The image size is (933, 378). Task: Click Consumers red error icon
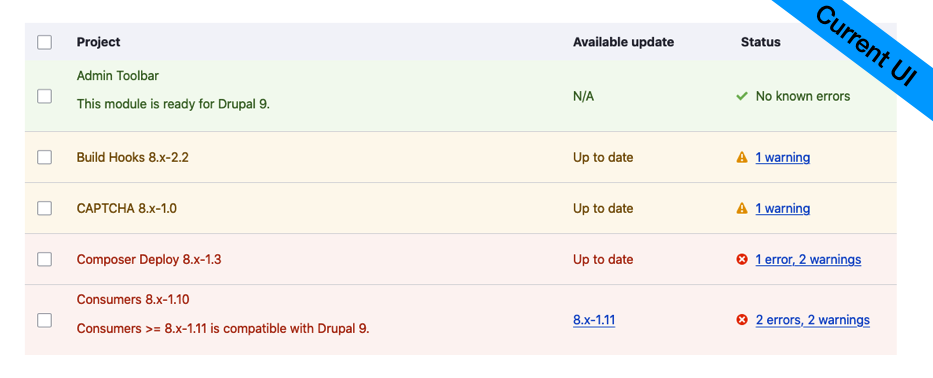coord(741,320)
